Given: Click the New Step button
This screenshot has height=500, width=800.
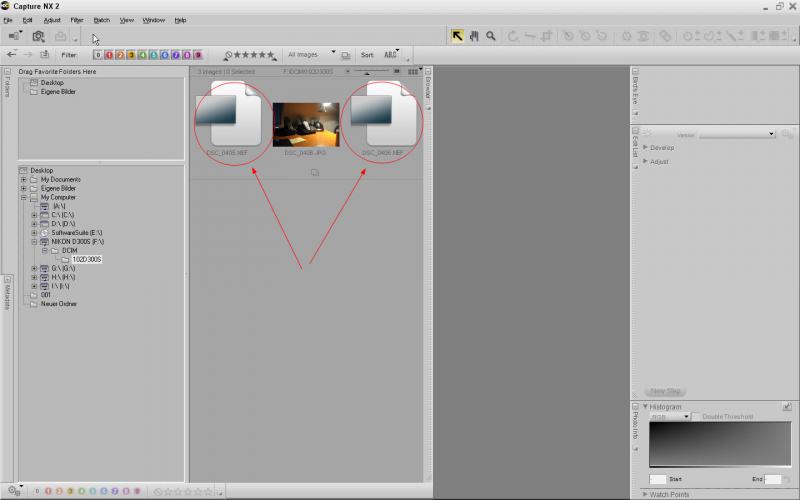Looking at the screenshot, I should click(665, 391).
